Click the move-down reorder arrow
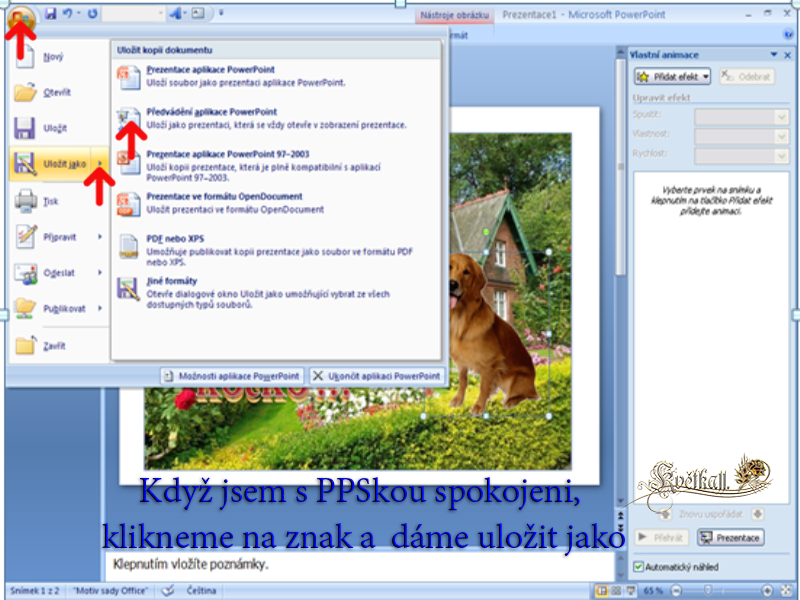This screenshot has height=600, width=800. (x=757, y=514)
